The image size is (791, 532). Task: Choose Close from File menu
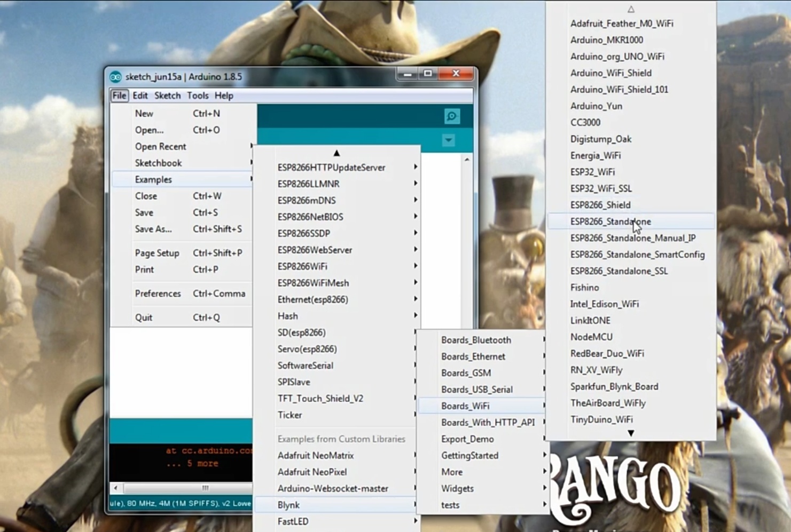point(182,196)
